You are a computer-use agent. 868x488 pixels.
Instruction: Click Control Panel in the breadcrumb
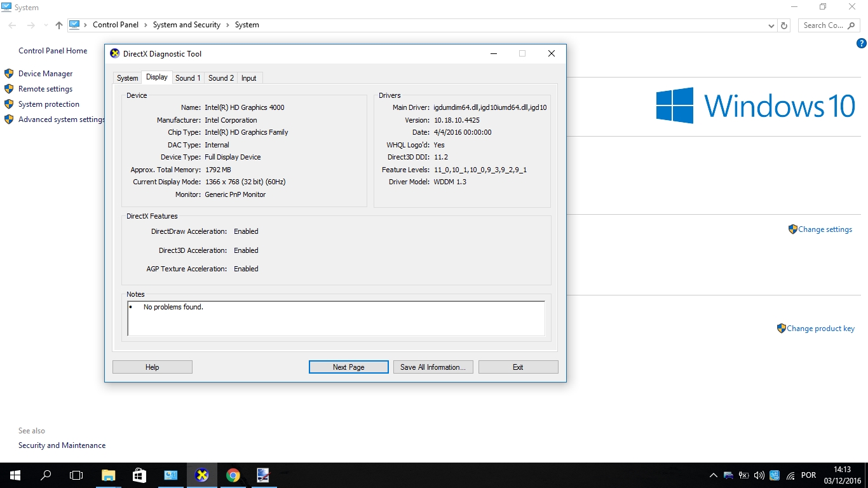pos(116,25)
